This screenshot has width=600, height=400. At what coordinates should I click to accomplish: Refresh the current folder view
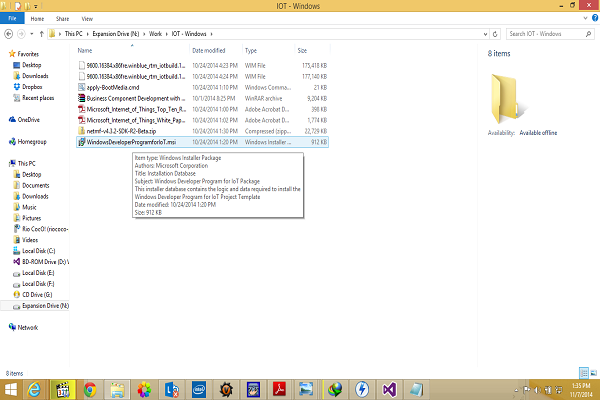pos(495,34)
